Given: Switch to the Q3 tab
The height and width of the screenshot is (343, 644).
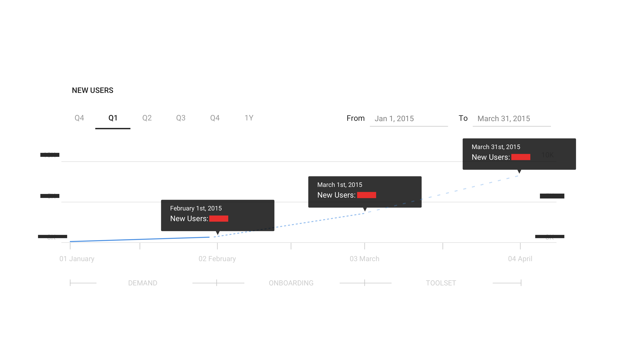Looking at the screenshot, I should (180, 118).
